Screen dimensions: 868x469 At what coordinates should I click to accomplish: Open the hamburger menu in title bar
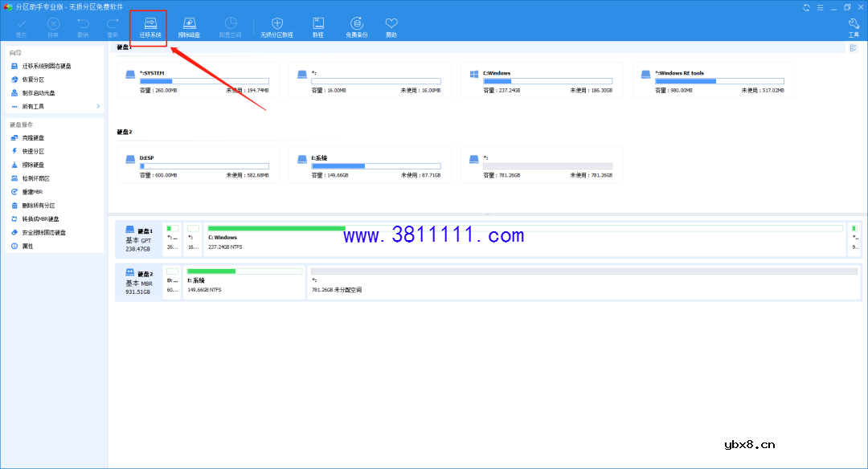820,7
